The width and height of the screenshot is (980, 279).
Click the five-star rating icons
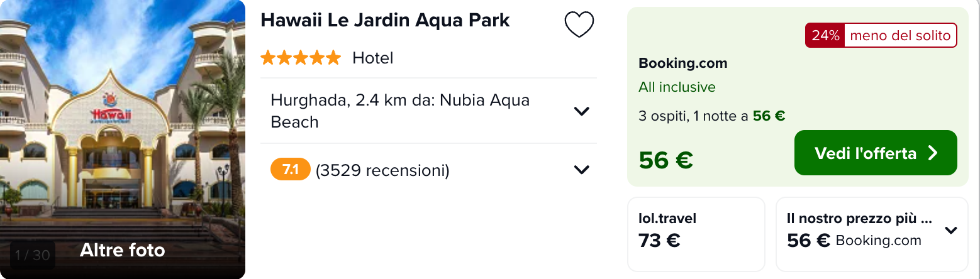point(301,58)
